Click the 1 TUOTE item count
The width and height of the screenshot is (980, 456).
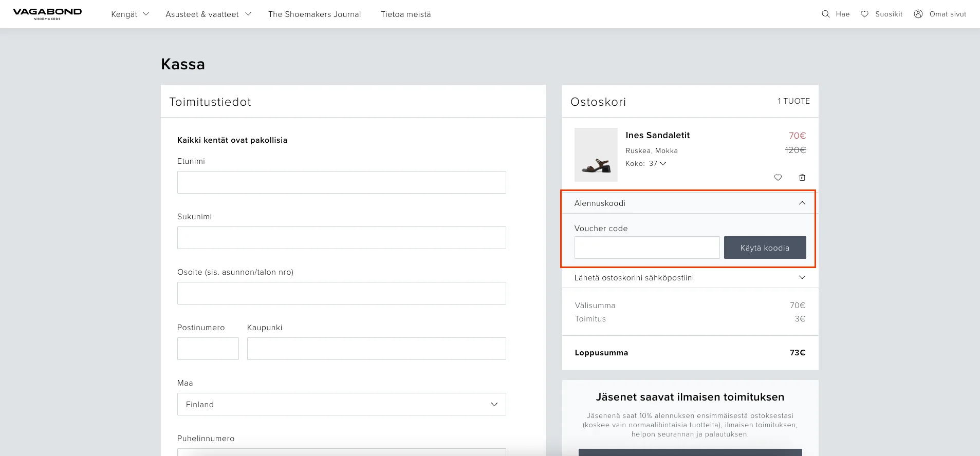tap(794, 101)
